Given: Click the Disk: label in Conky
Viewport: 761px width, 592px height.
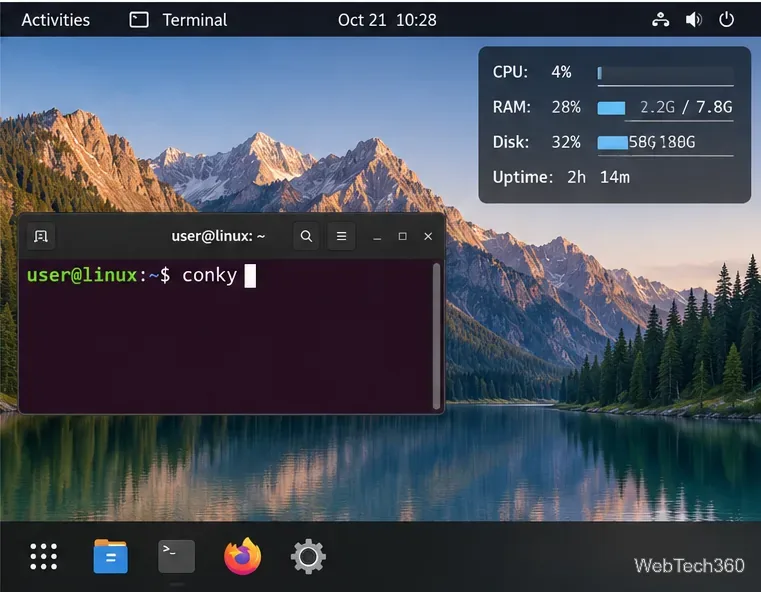Looking at the screenshot, I should [511, 142].
